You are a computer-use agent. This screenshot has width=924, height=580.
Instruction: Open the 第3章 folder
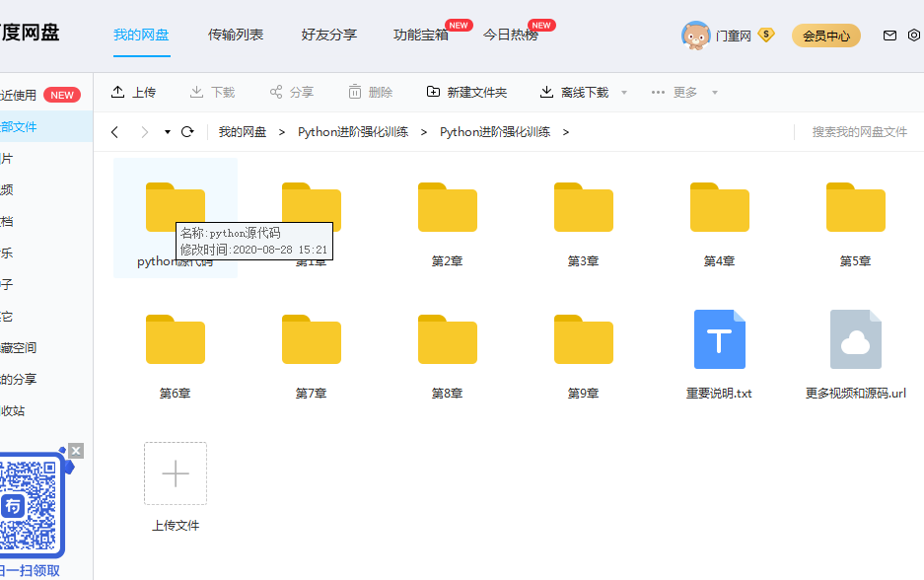point(584,207)
